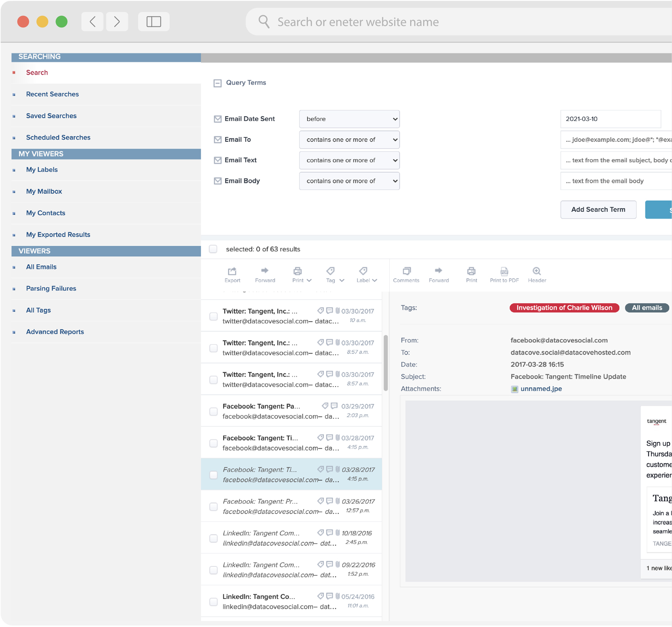Open Advanced Reports

point(55,332)
